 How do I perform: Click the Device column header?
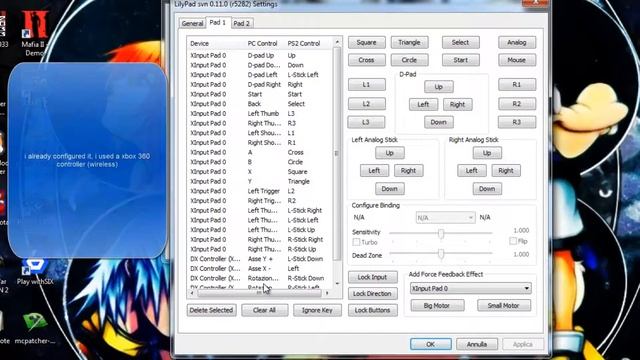(x=216, y=43)
